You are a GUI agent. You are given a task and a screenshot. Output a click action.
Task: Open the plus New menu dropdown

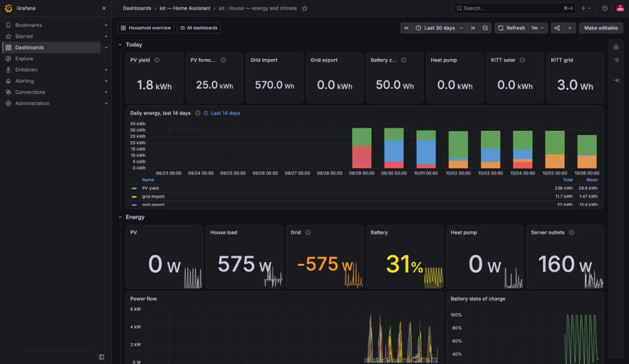pos(586,8)
